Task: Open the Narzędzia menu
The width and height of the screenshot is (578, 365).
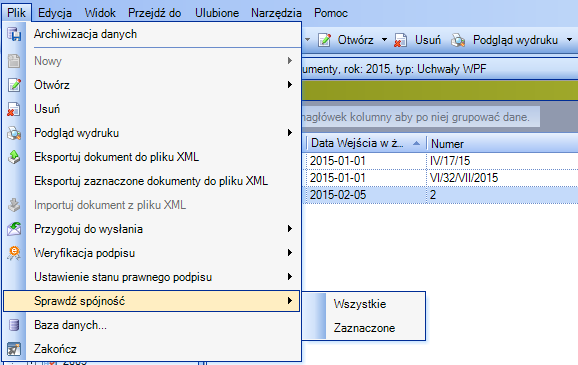Action: pos(276,13)
